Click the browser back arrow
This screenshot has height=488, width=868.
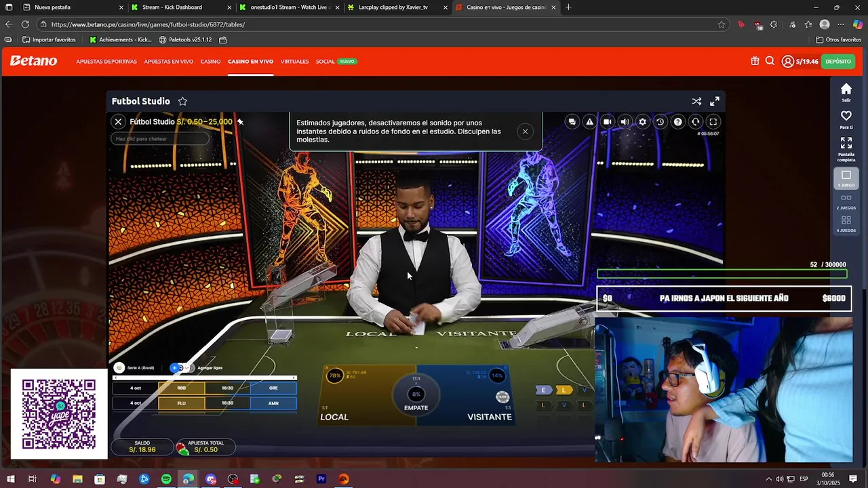coord(9,24)
